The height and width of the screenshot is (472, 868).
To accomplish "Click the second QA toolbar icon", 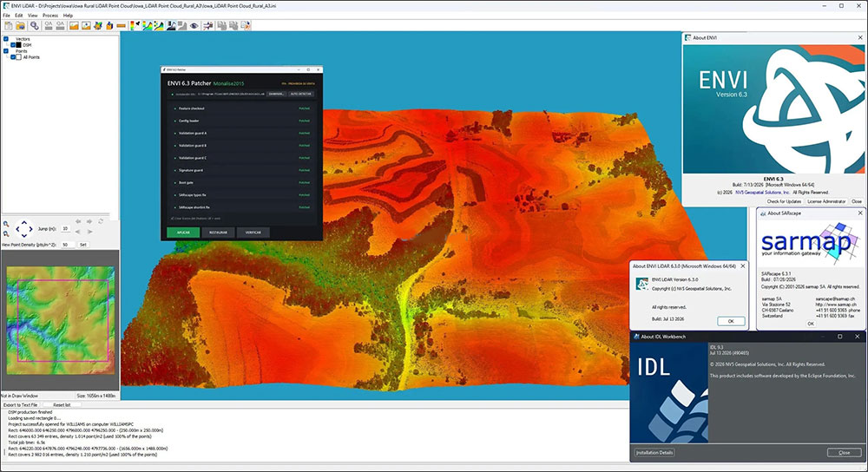I will [61, 25].
